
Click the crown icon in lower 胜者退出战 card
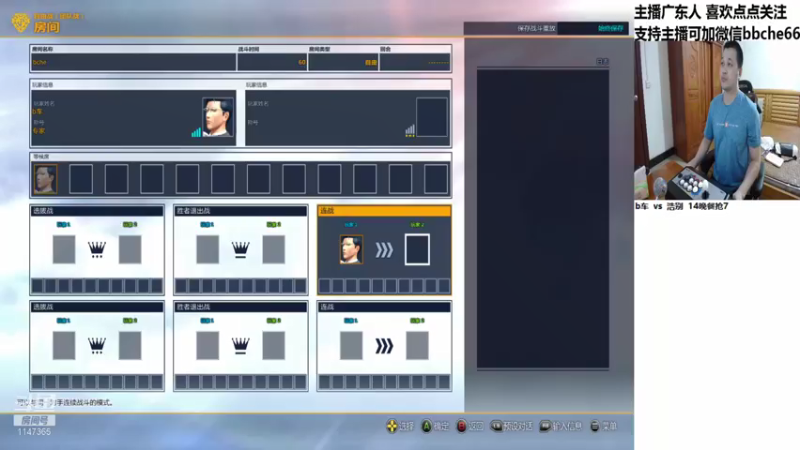click(x=240, y=345)
